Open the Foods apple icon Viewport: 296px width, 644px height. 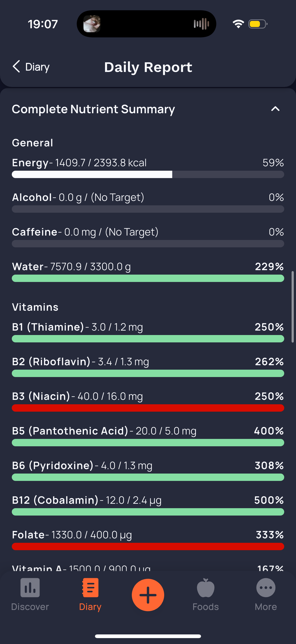click(x=206, y=588)
